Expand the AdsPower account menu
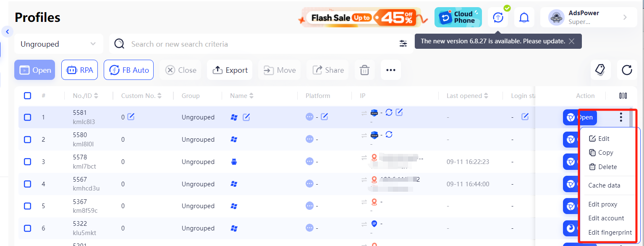Viewport: 644px width, 246px height. pos(589,17)
